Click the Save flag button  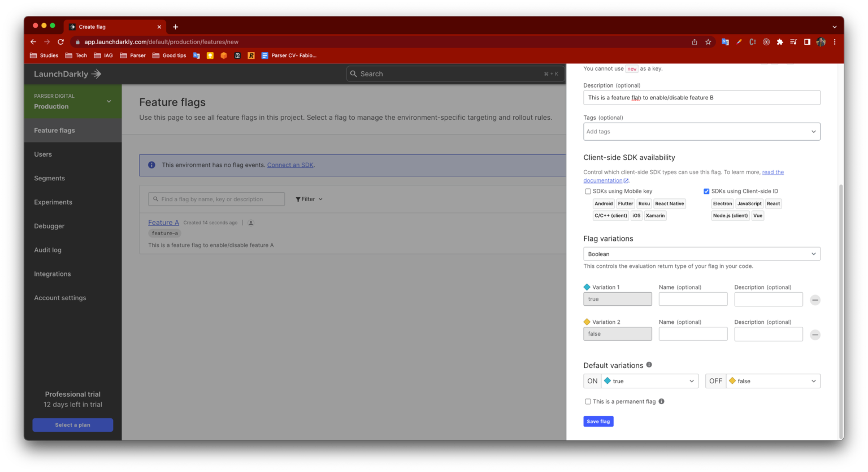click(x=598, y=422)
